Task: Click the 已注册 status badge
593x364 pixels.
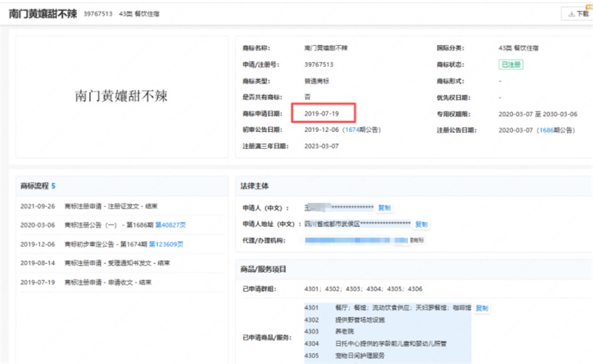Action: [511, 64]
